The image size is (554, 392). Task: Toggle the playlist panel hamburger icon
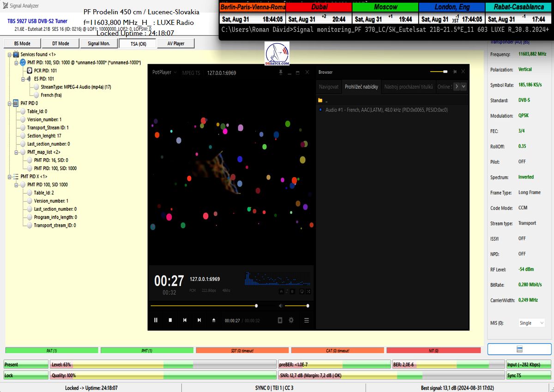(306, 320)
